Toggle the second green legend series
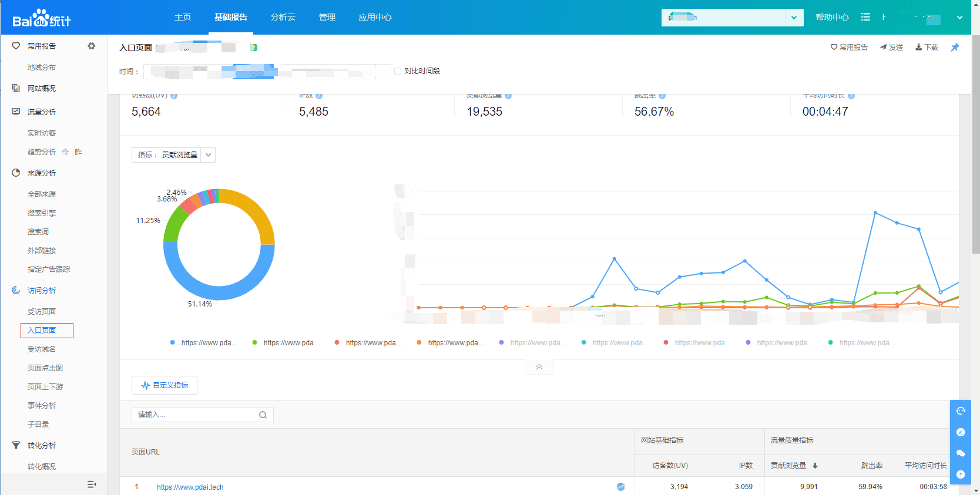980x495 pixels. (286, 343)
